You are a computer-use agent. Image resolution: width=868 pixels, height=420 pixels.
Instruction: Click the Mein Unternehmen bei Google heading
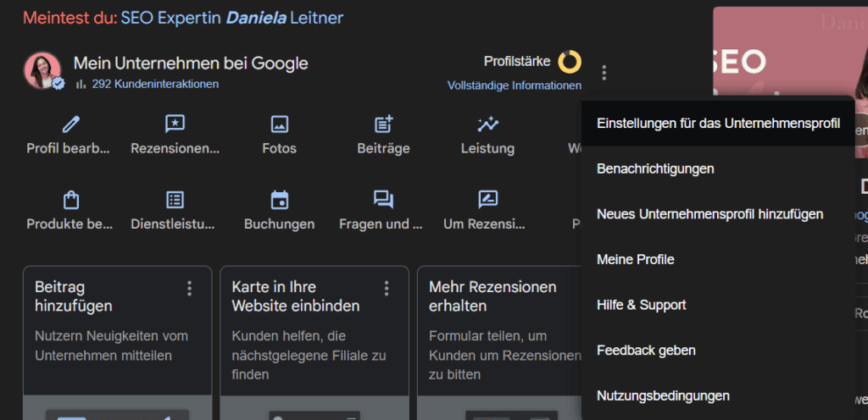click(x=191, y=64)
